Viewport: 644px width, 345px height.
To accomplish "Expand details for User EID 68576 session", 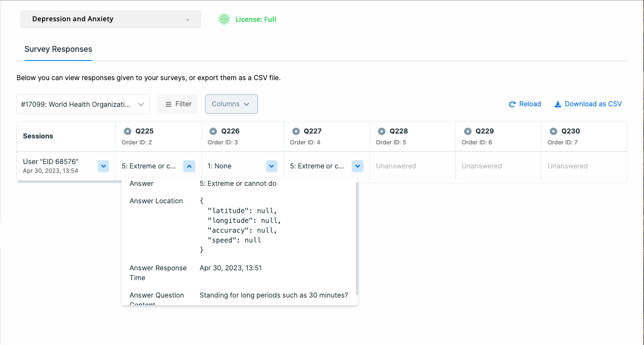I will [103, 166].
